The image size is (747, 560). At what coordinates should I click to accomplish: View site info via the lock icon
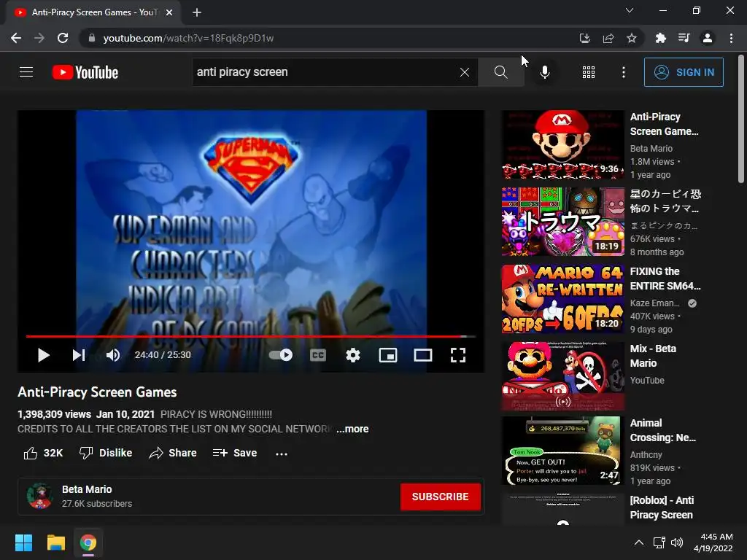click(92, 38)
